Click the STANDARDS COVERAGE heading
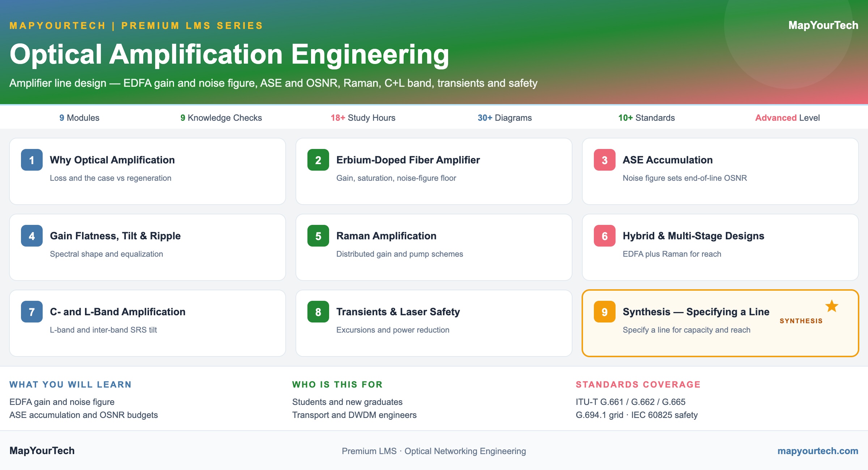 [638, 384]
